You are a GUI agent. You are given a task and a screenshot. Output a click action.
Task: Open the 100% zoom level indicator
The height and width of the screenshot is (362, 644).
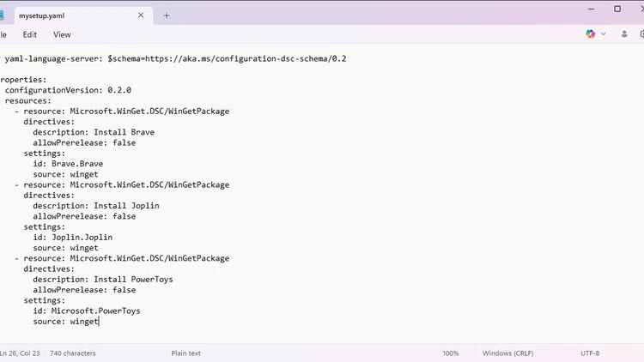click(x=451, y=353)
